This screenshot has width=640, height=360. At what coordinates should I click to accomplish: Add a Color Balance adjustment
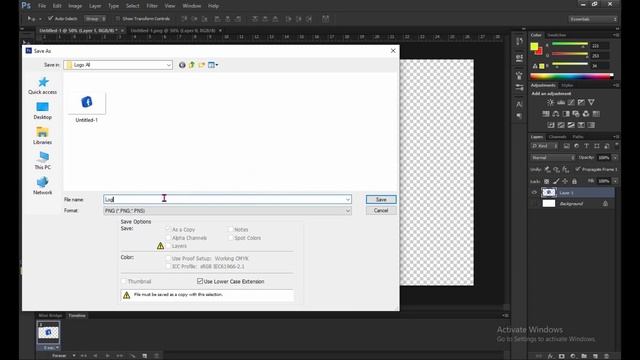(556, 114)
